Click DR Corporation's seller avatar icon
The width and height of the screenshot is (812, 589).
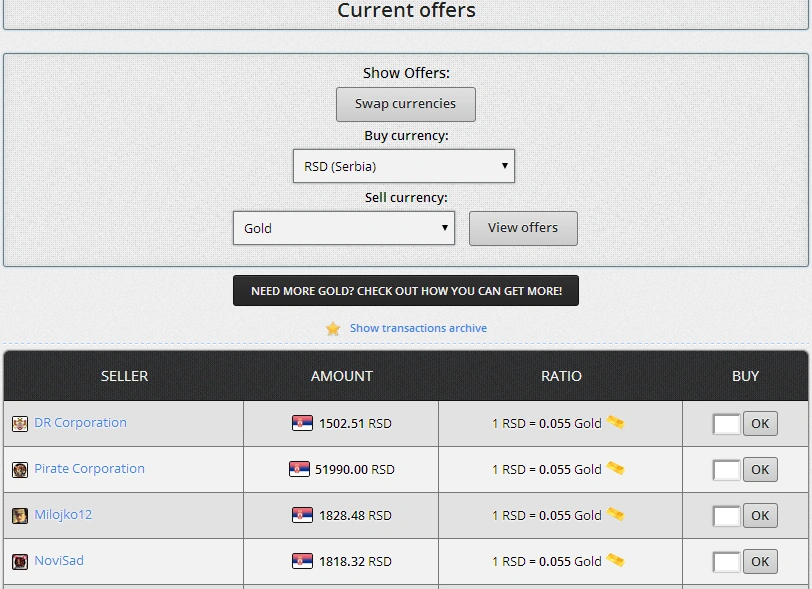click(20, 424)
